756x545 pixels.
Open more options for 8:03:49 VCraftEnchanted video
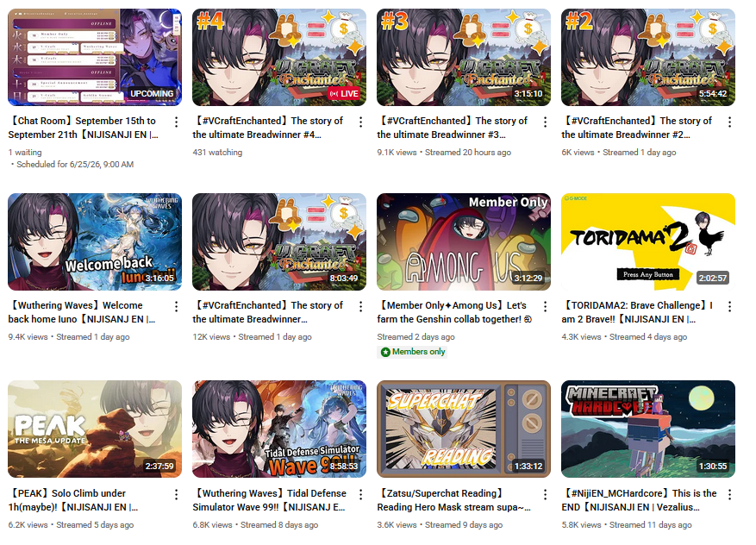tap(360, 306)
